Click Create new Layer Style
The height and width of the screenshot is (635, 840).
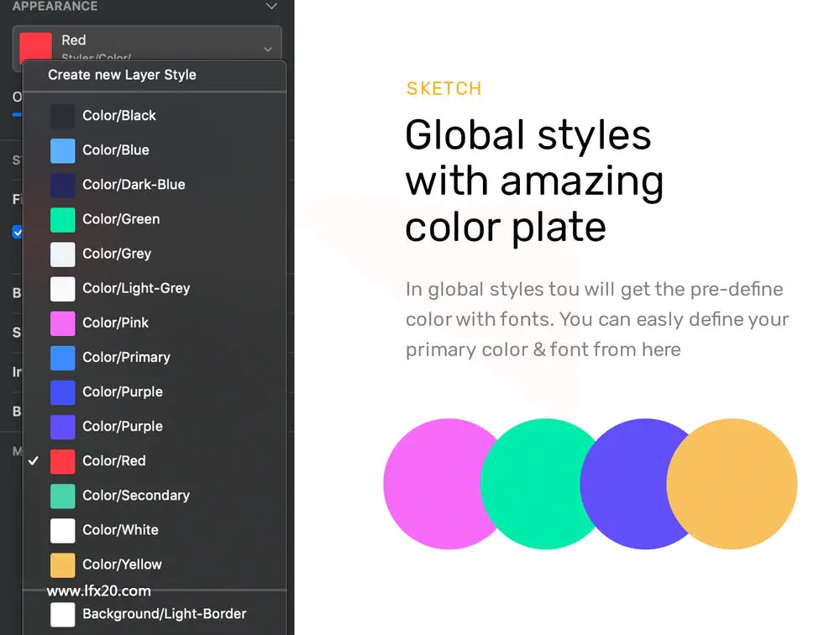pos(122,75)
